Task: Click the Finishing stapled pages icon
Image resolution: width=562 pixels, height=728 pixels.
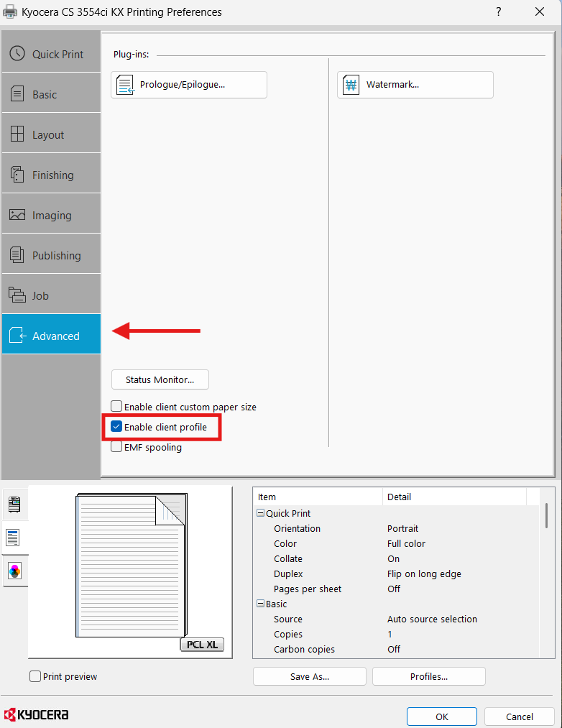Action: (x=17, y=174)
